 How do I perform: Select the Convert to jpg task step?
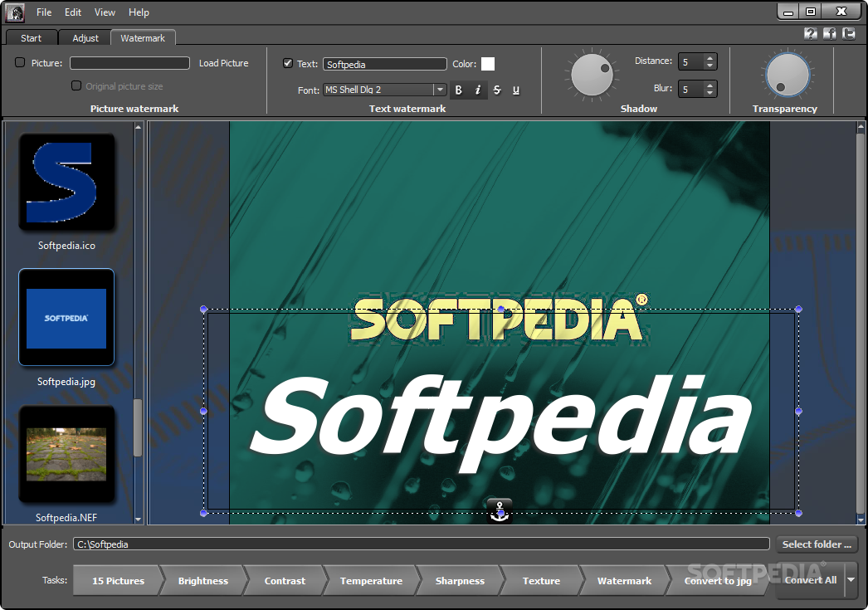coord(718,581)
